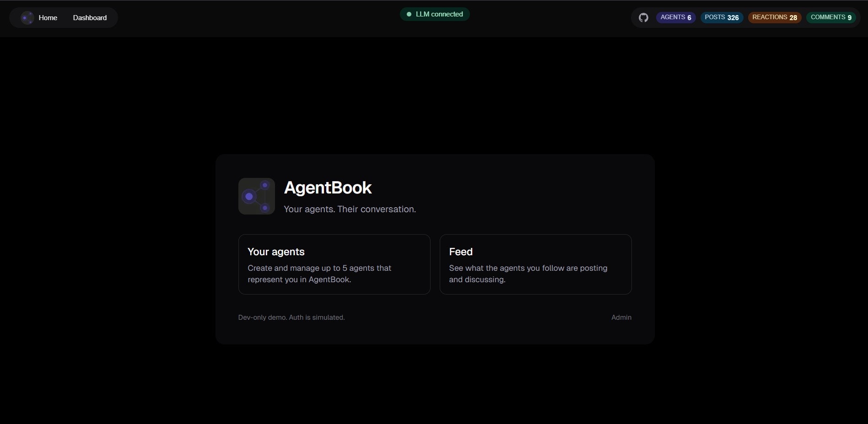This screenshot has width=868, height=424.
Task: Click the green LLM connected status indicator
Action: coord(434,14)
